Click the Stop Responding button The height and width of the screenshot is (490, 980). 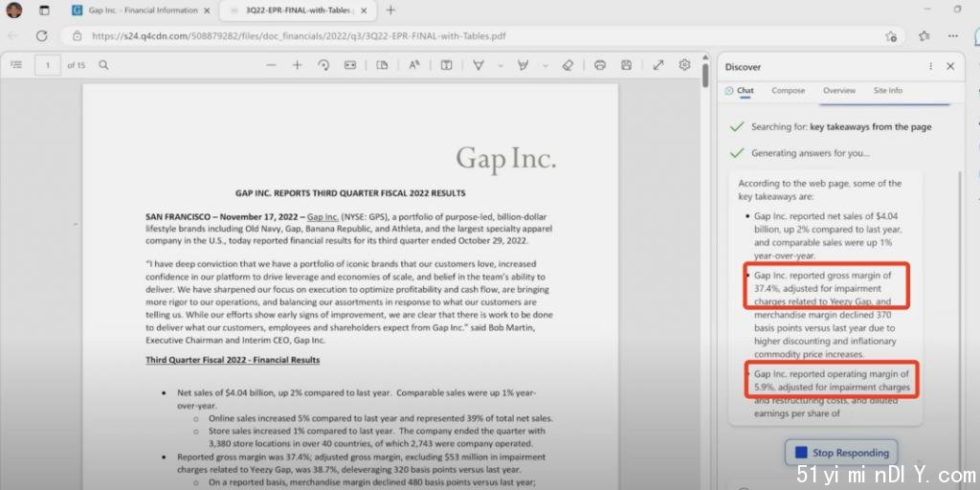pos(841,453)
